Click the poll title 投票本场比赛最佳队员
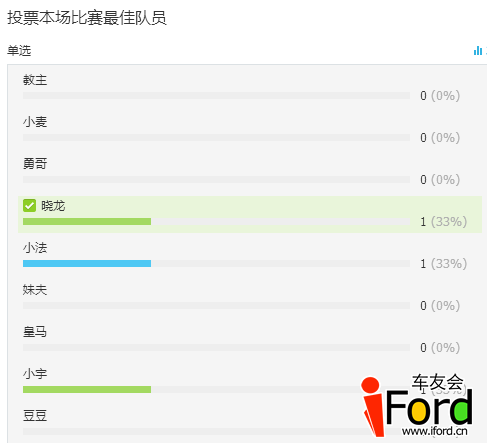 87,18
